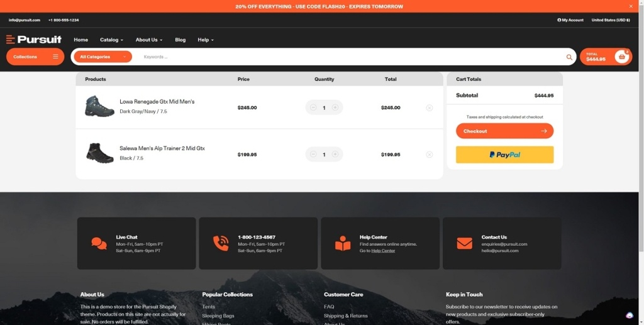Pay with the PayPal button
This screenshot has height=325, width=644.
pos(504,155)
